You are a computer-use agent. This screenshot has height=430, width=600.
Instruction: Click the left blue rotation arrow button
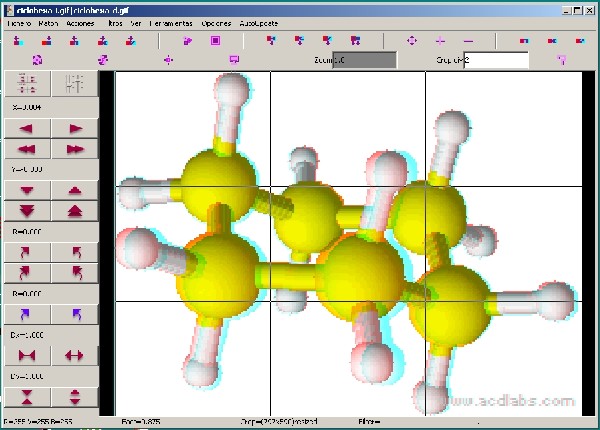pyautogui.click(x=26, y=315)
